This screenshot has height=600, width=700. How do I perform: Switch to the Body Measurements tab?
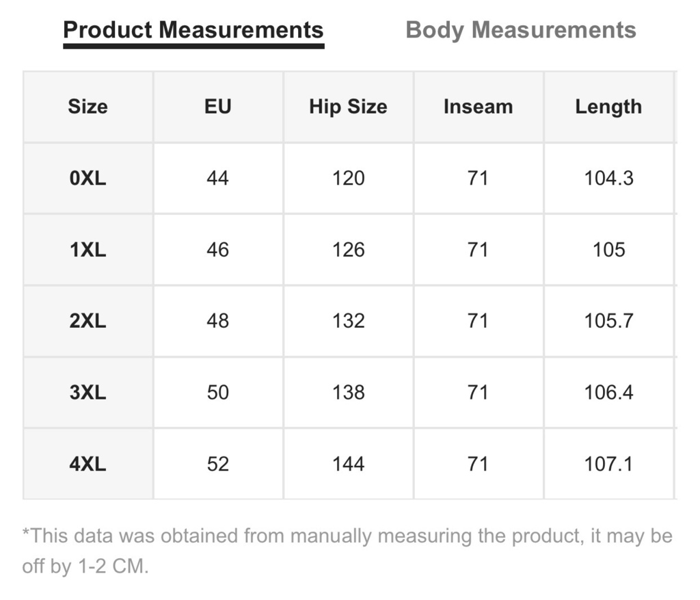520,30
